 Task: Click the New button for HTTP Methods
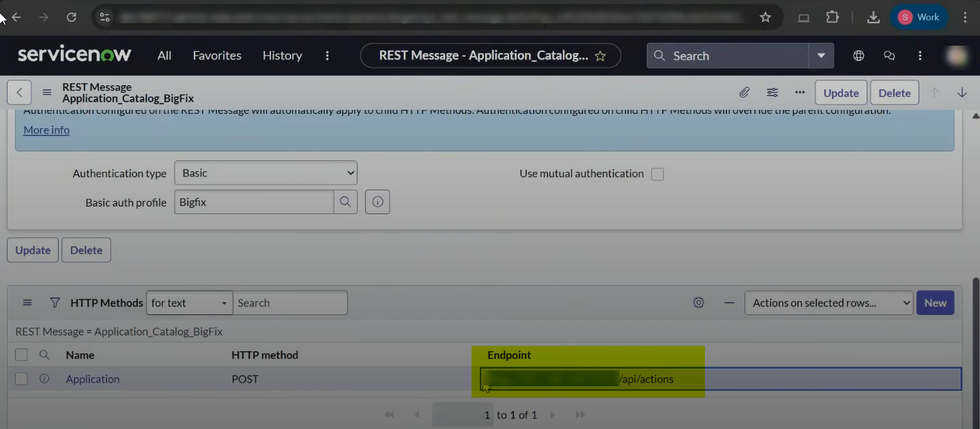pyautogui.click(x=935, y=303)
